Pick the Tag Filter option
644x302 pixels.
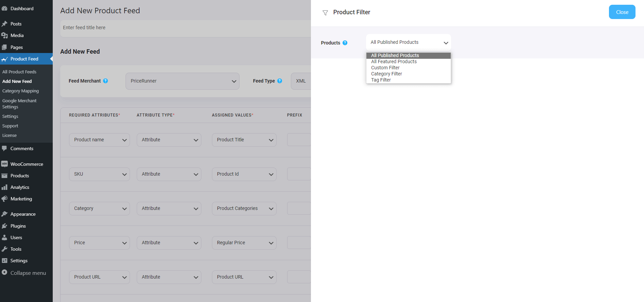tap(381, 80)
